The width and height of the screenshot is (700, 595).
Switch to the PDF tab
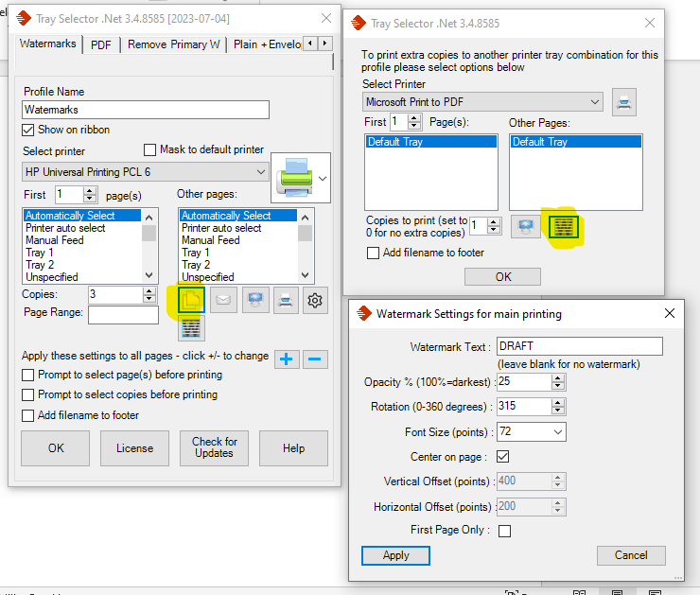(100, 44)
